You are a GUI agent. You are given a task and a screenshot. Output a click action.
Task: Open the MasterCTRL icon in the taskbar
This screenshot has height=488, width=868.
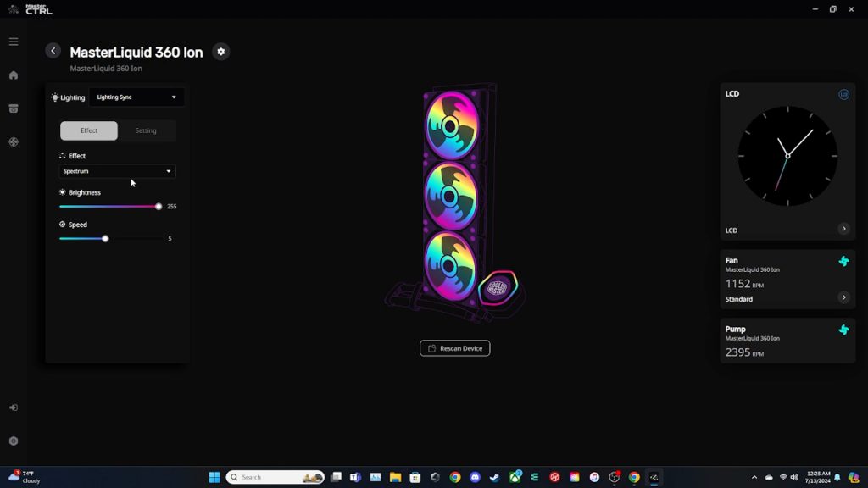click(x=654, y=477)
